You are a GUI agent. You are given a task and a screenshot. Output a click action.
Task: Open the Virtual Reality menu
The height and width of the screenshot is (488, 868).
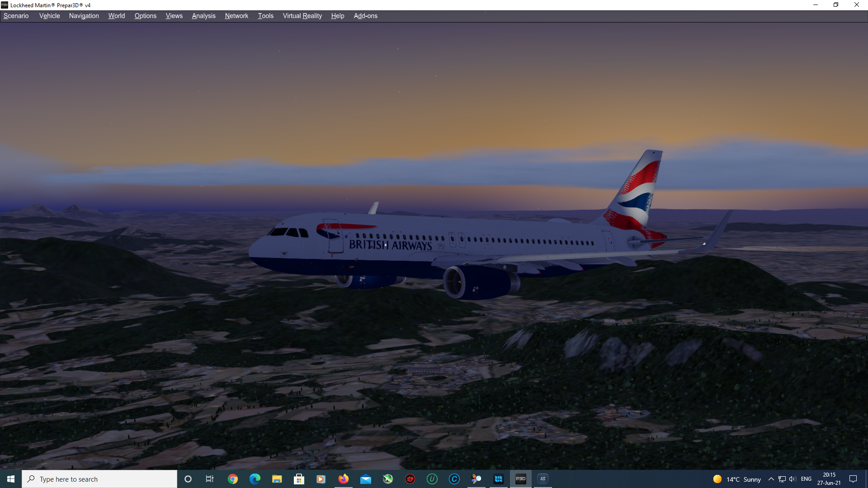[x=302, y=16]
